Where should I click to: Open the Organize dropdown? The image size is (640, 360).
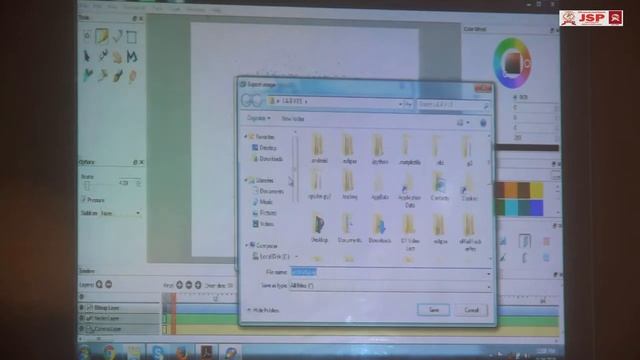tap(259, 118)
